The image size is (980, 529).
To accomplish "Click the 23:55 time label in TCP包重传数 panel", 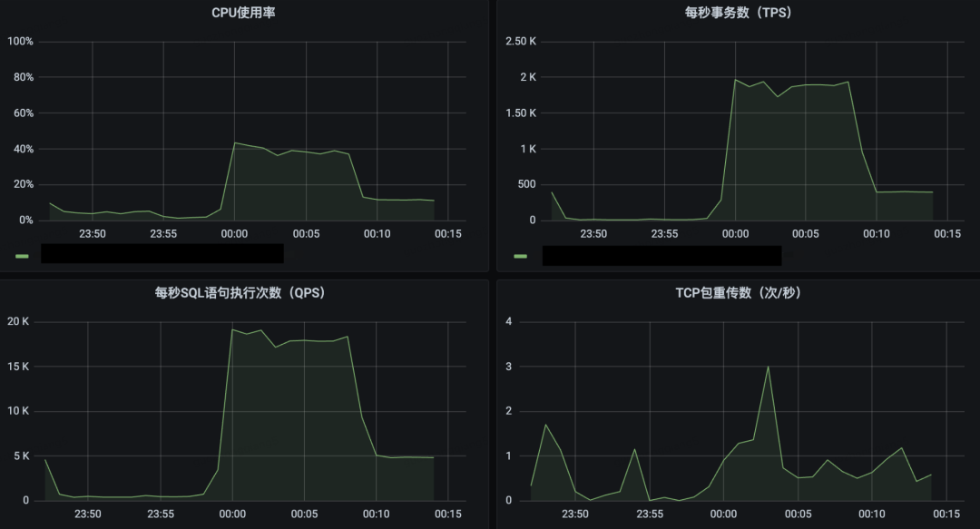I will [650, 514].
